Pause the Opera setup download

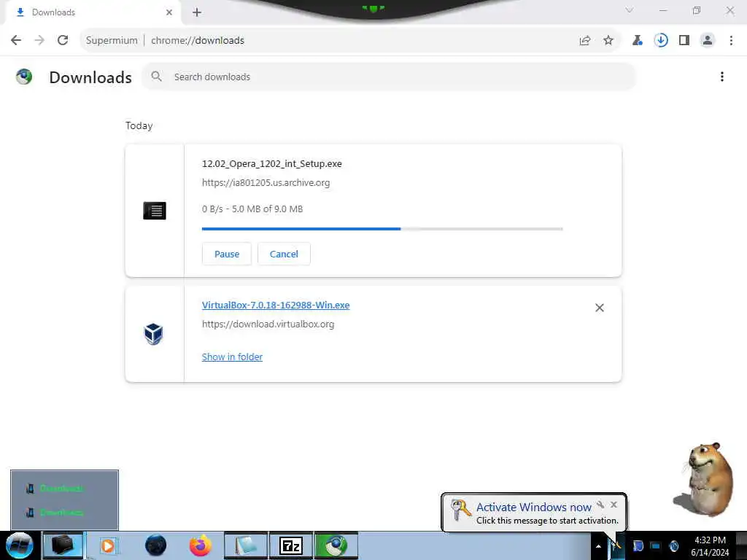tap(227, 254)
